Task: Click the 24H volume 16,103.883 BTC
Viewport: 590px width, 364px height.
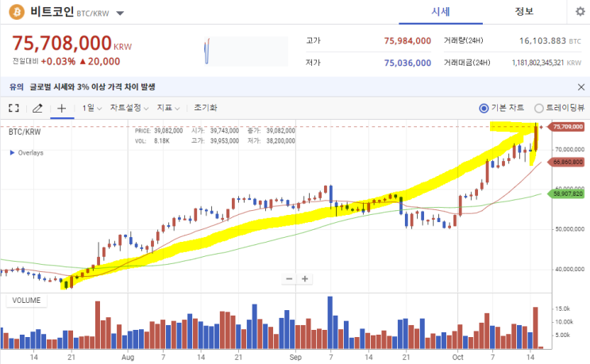Action: tap(550, 40)
